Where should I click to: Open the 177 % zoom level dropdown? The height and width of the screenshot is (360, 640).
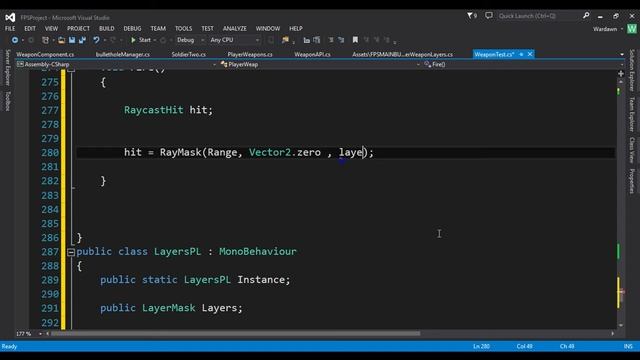29,334
